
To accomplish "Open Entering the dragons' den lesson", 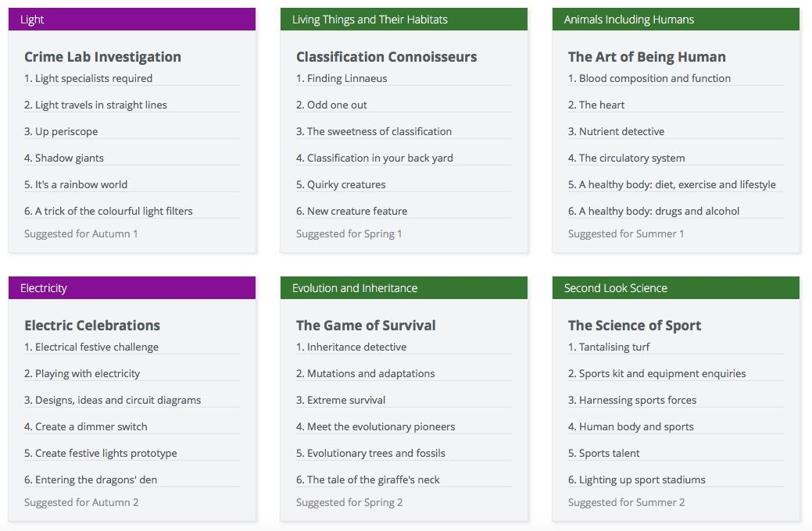I will (x=91, y=479).
